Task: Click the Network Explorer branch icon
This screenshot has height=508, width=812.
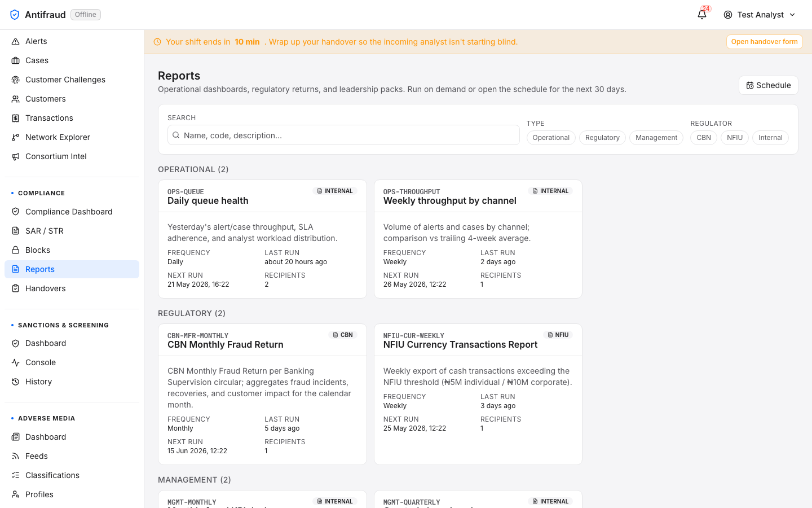Action: (x=16, y=137)
